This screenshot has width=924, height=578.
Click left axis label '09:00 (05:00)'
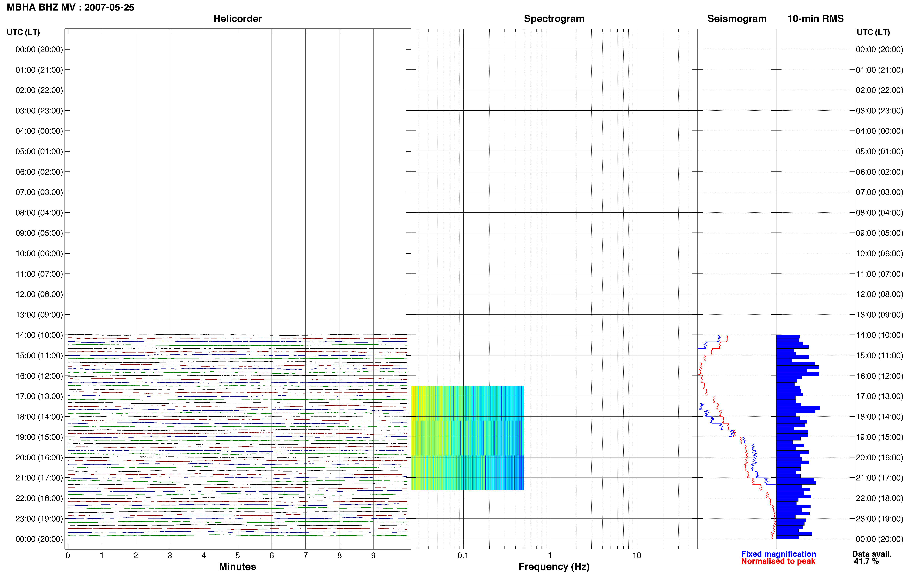(39, 233)
